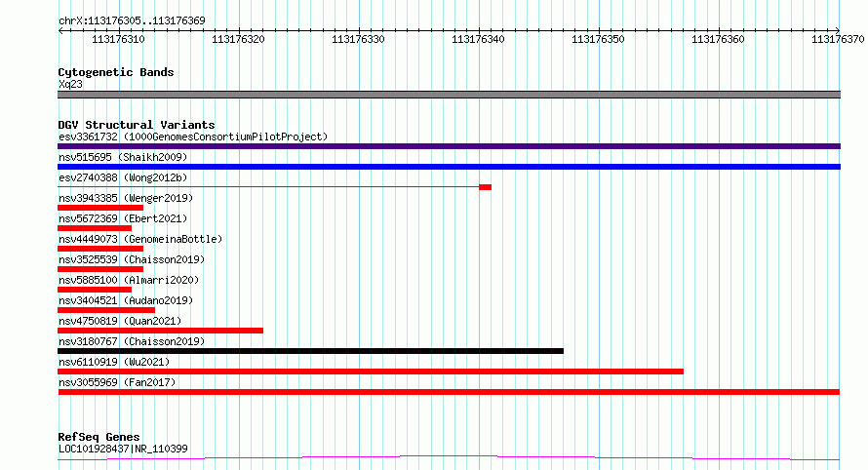The height and width of the screenshot is (470, 868).
Task: Click the red bar under nsv5672369
Action: tap(95, 228)
